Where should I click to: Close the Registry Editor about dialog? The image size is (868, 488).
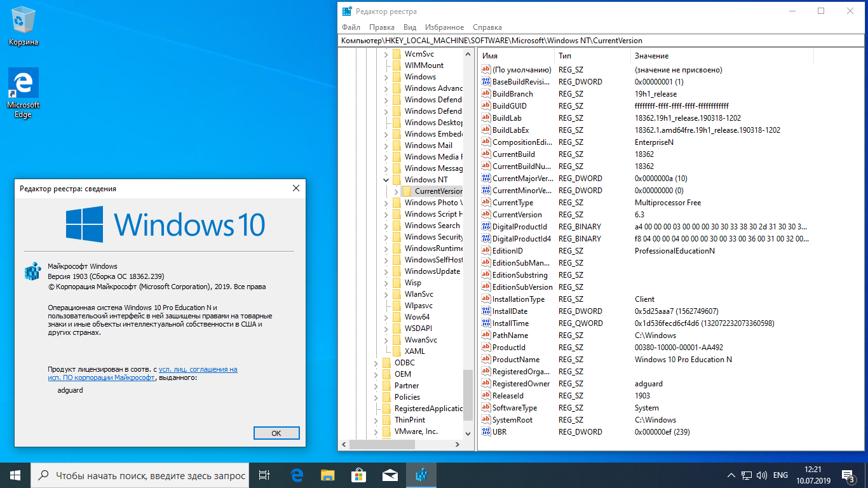point(295,189)
